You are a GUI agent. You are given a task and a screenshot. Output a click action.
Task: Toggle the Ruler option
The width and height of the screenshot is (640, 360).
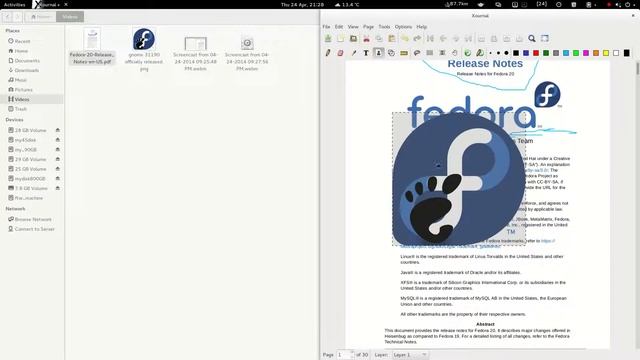[x=404, y=53]
